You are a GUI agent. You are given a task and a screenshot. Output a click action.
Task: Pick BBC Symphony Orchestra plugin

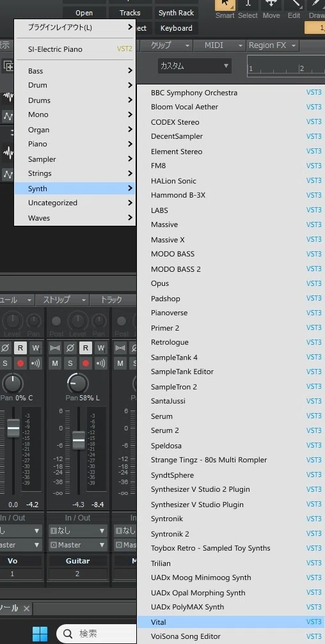pos(232,92)
